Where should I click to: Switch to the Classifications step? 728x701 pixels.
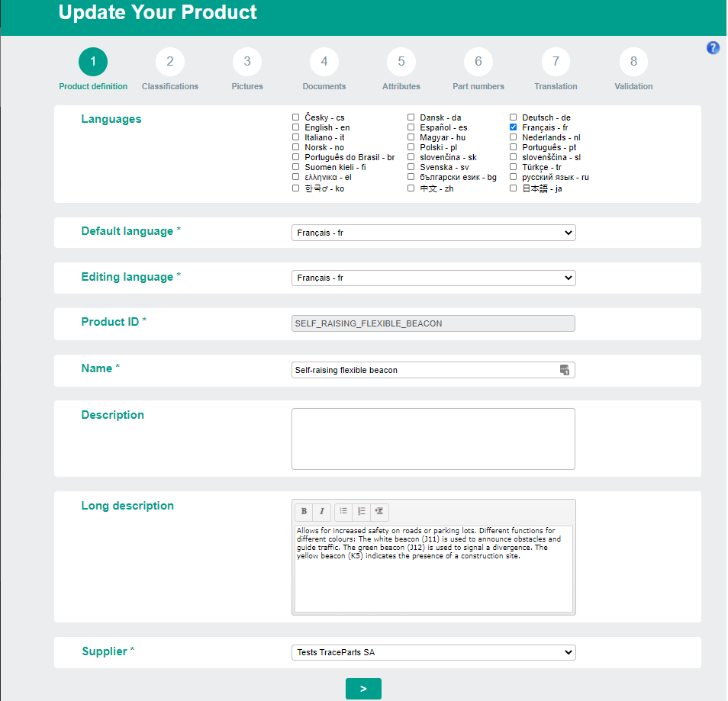(x=170, y=62)
